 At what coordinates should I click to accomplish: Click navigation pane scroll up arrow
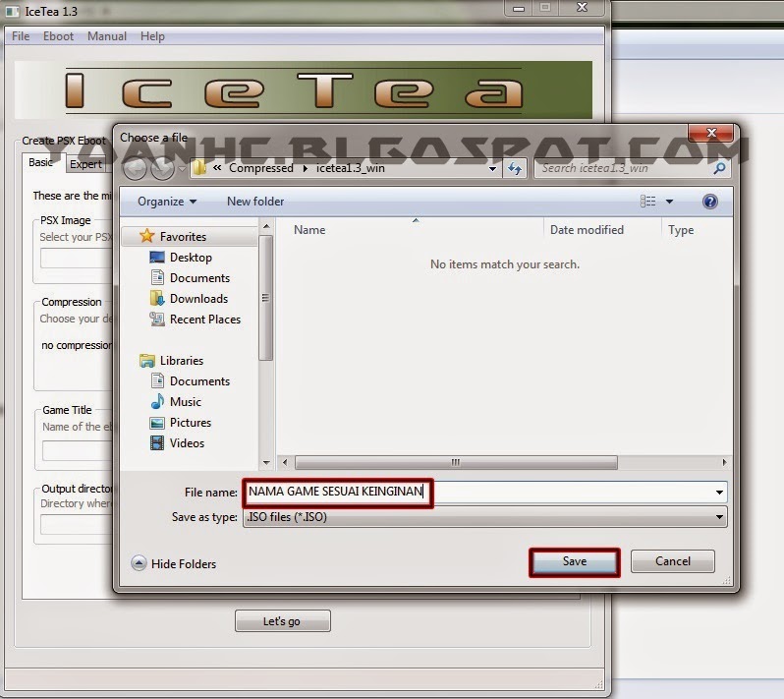266,227
